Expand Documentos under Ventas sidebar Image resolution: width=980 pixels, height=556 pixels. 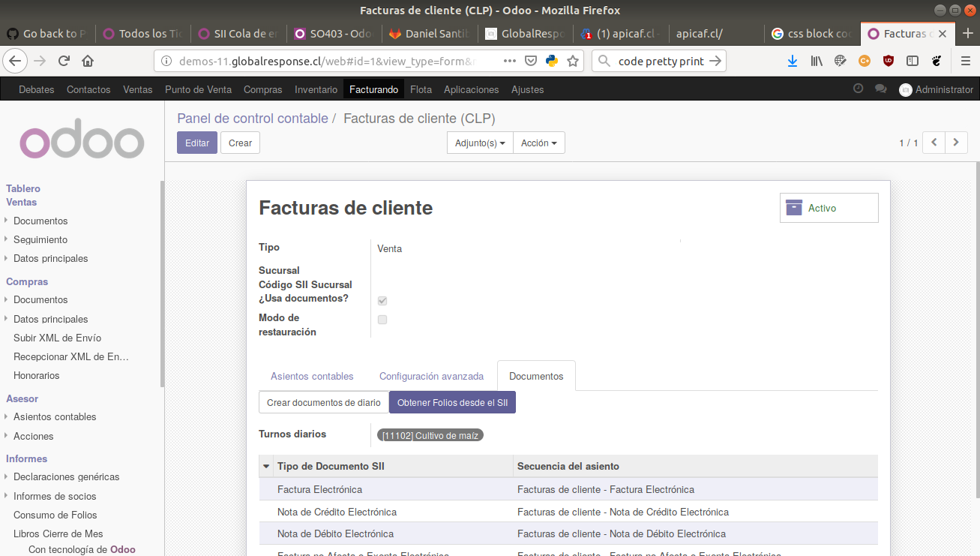point(40,221)
